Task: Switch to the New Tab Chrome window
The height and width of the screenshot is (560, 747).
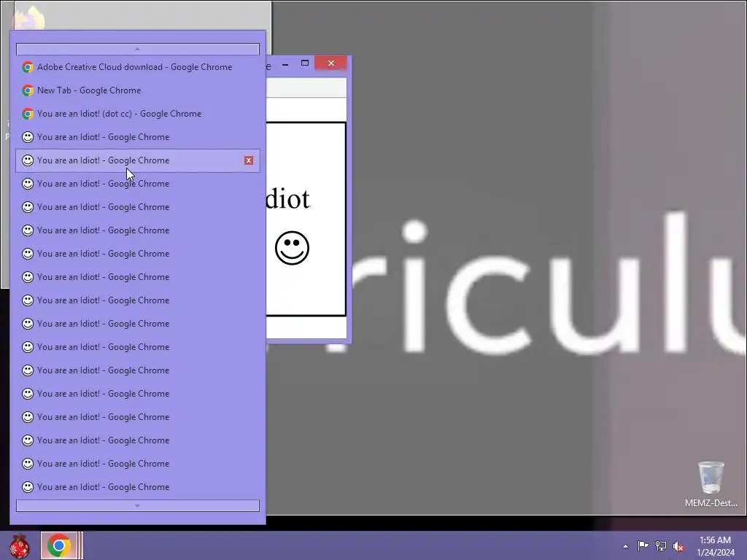Action: 138,90
